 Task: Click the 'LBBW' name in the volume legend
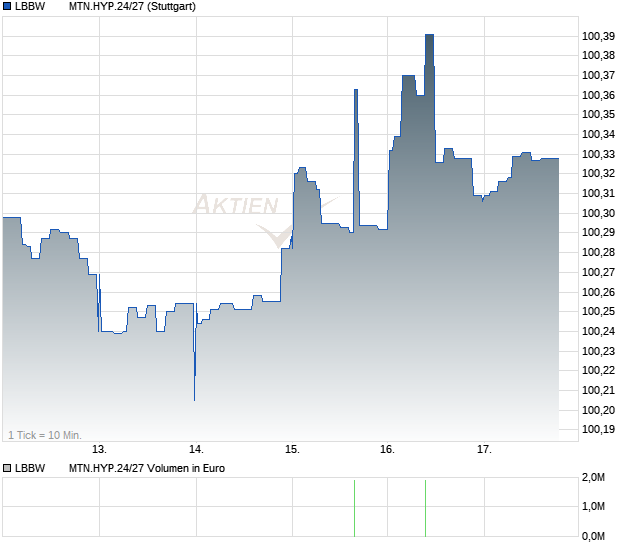[x=30, y=469]
